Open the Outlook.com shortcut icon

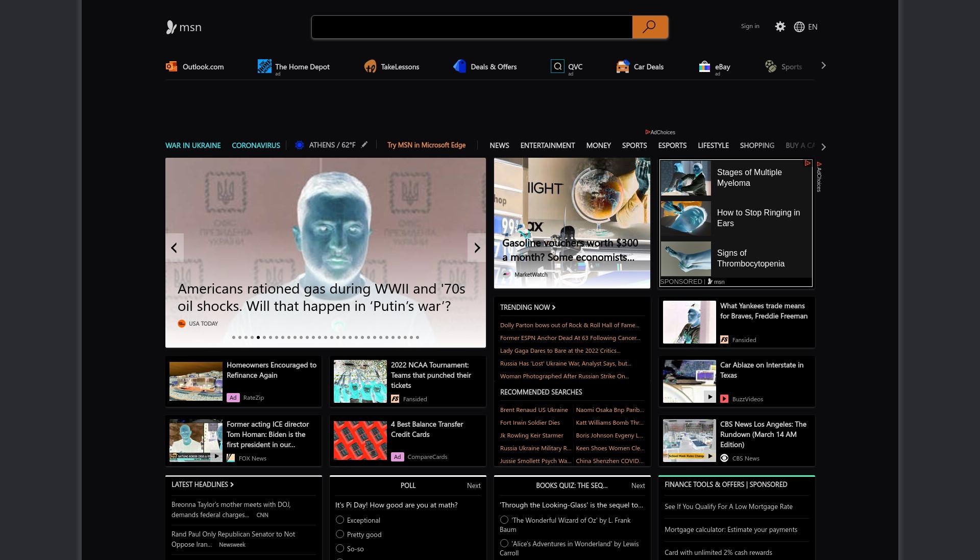[x=171, y=66]
